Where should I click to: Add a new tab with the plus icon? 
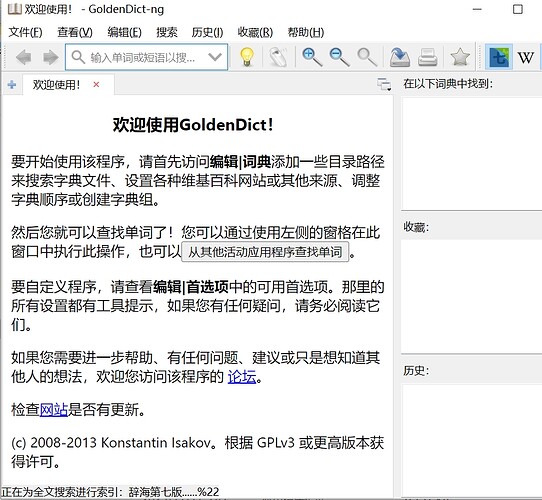coord(12,84)
